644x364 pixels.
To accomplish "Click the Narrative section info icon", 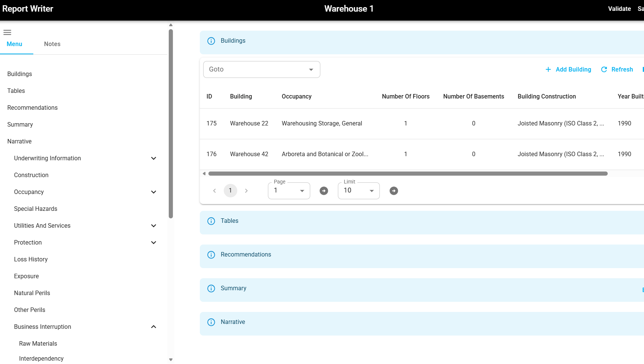I will coord(211,322).
